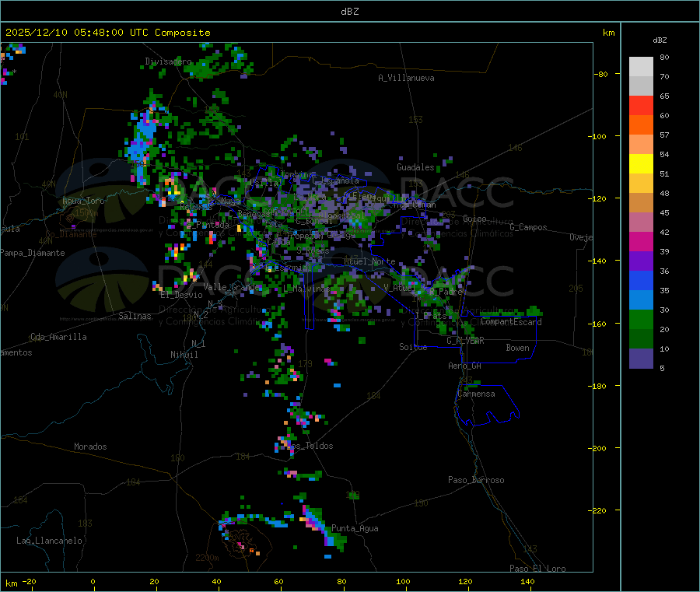Screen dimensions: 700x592
Task: Select the Cda_Amarilla label
Action: [58, 337]
